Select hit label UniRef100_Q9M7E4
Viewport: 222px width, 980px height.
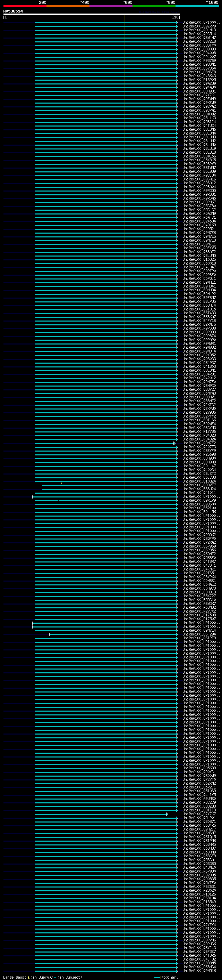coord(199,630)
